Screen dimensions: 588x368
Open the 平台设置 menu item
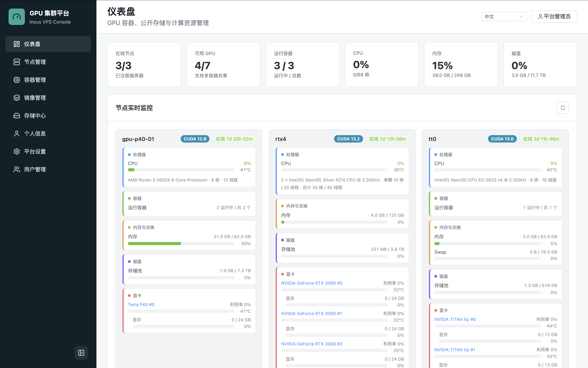tap(48, 151)
